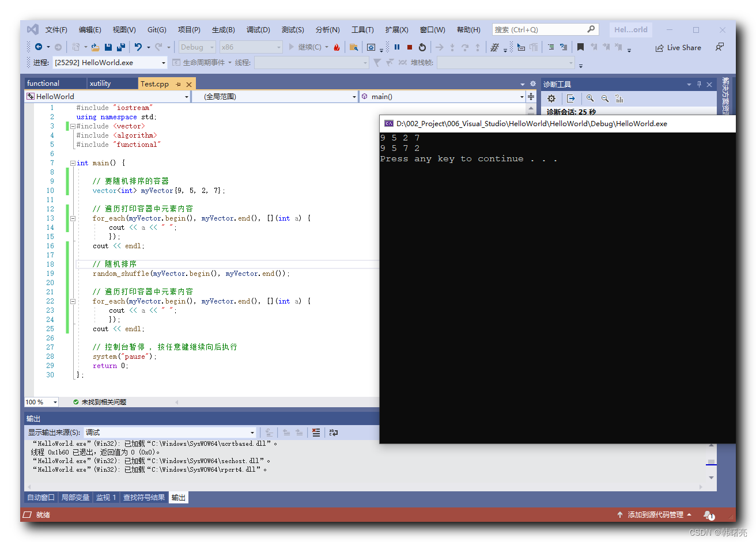Open the Debug menu
This screenshot has width=756, height=542.
[258, 30]
